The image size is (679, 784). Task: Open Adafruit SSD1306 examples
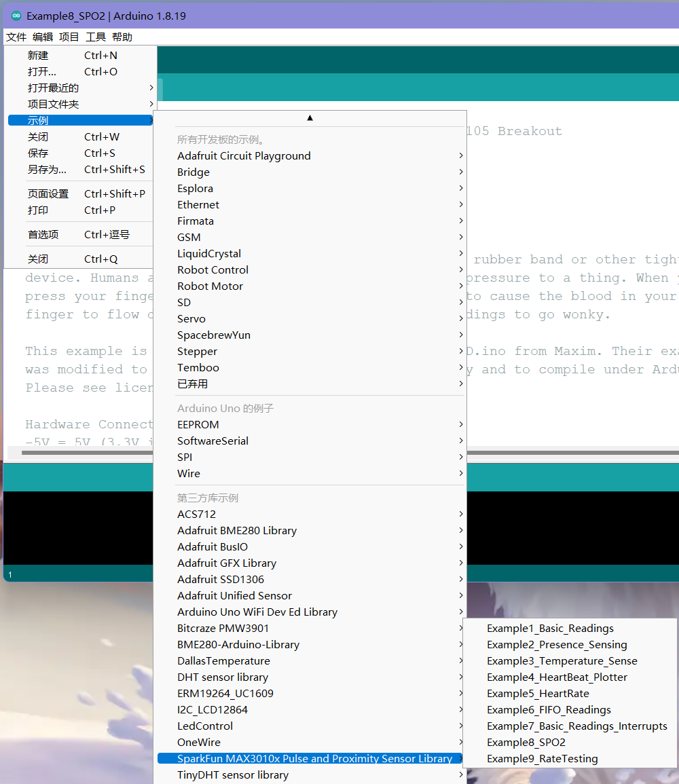310,580
